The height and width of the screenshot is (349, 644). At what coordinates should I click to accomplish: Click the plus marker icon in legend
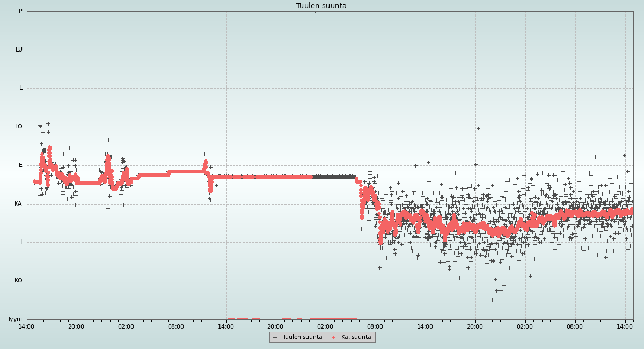pos(275,337)
